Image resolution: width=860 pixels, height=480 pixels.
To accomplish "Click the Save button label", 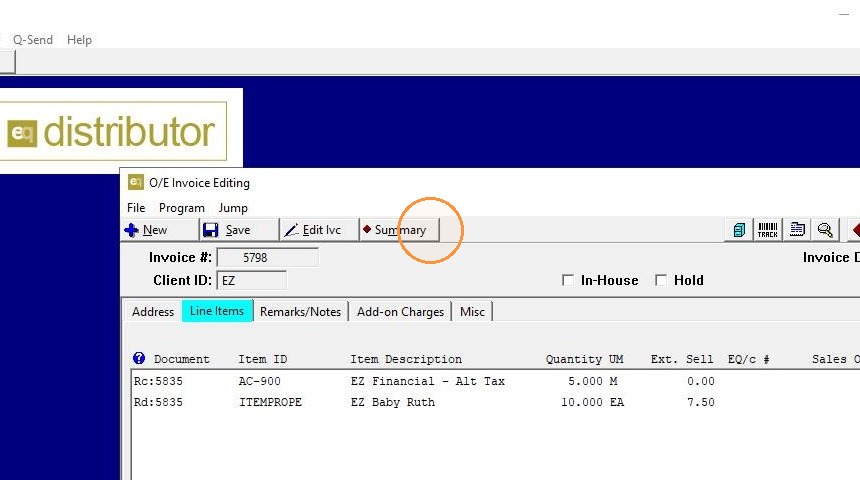I will click(238, 230).
